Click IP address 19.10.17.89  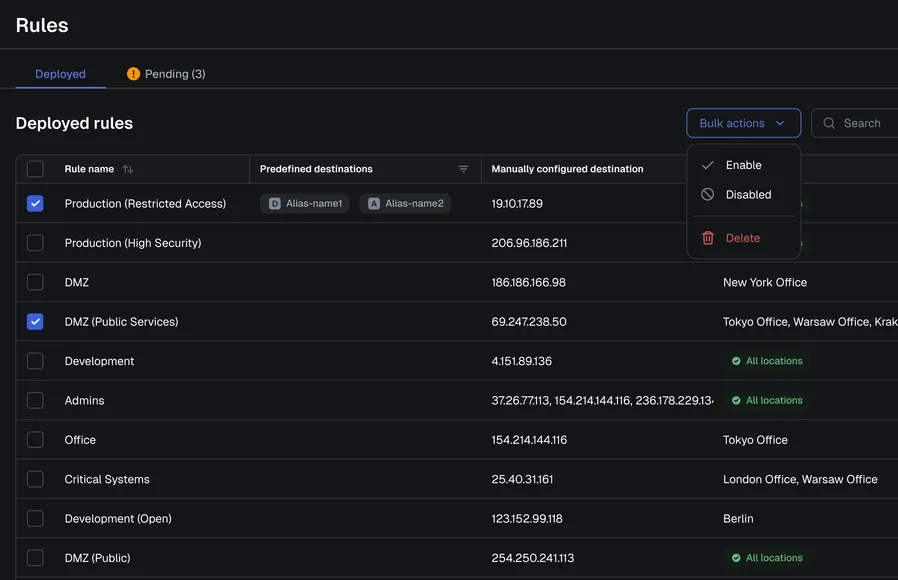(x=517, y=203)
